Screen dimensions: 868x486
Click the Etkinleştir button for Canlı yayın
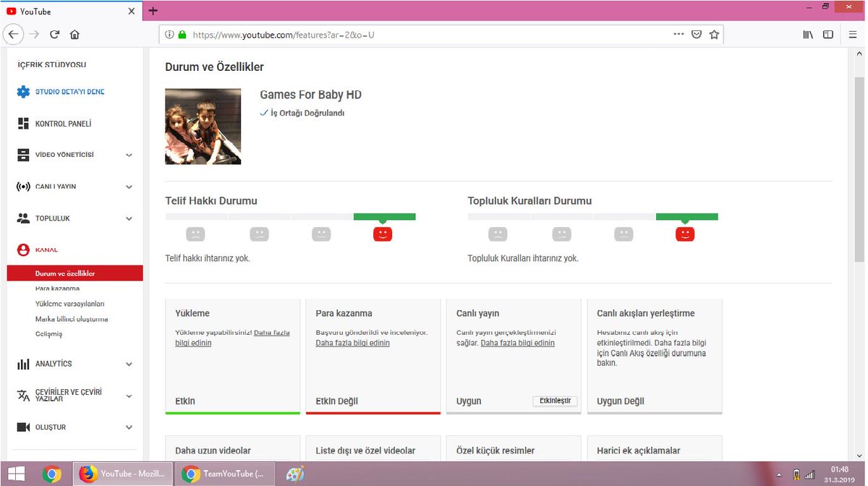(555, 401)
